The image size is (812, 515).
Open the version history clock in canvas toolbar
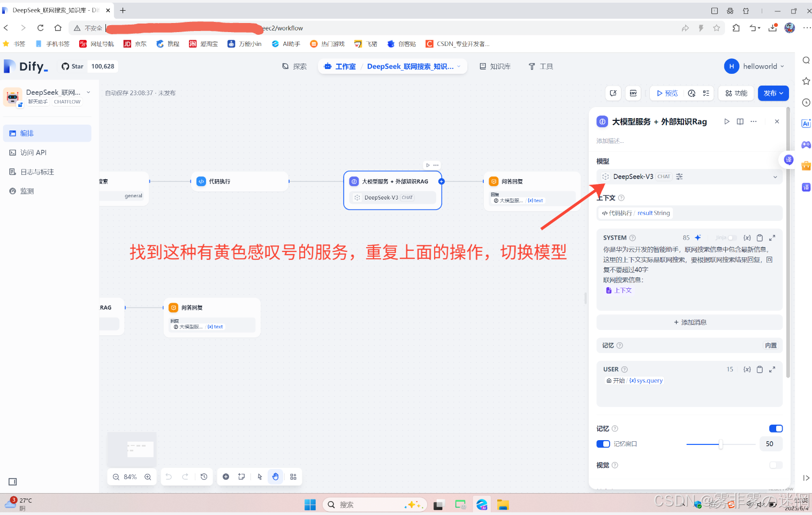click(x=204, y=476)
